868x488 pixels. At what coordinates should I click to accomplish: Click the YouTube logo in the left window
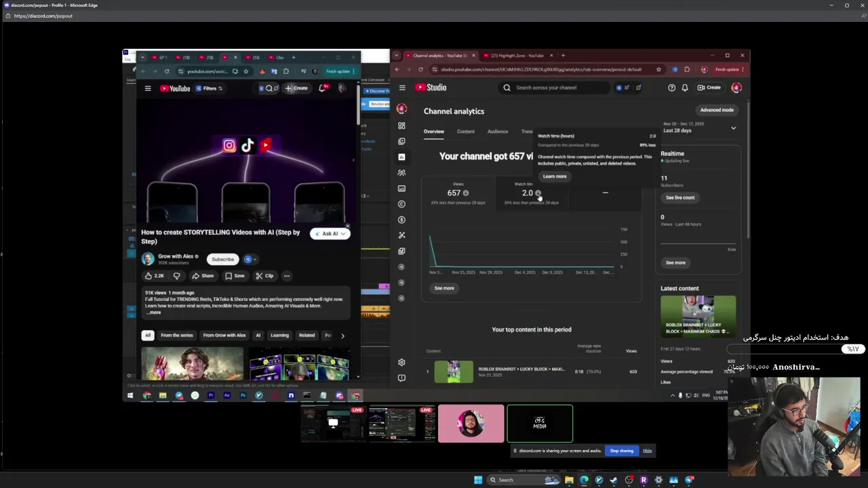175,88
